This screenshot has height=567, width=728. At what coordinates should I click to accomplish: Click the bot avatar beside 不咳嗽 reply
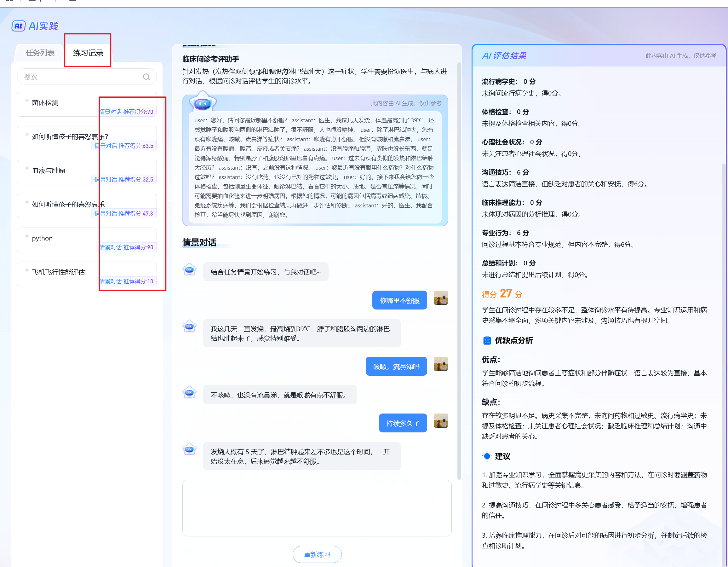(x=189, y=393)
